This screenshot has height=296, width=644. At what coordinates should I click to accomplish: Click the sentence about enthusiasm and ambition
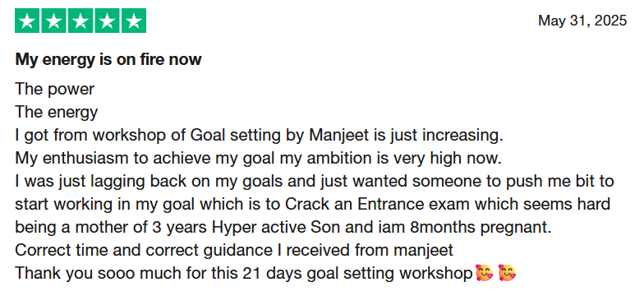coord(258,159)
